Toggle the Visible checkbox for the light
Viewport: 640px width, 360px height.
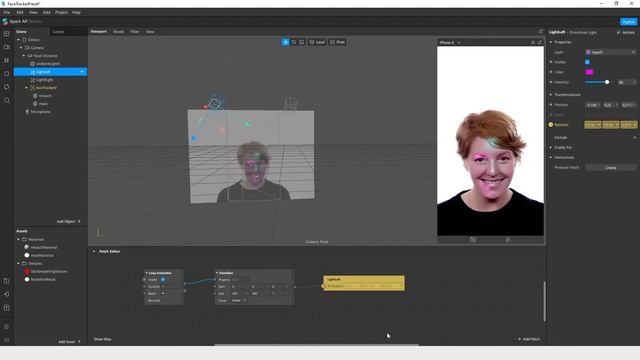[x=587, y=62]
